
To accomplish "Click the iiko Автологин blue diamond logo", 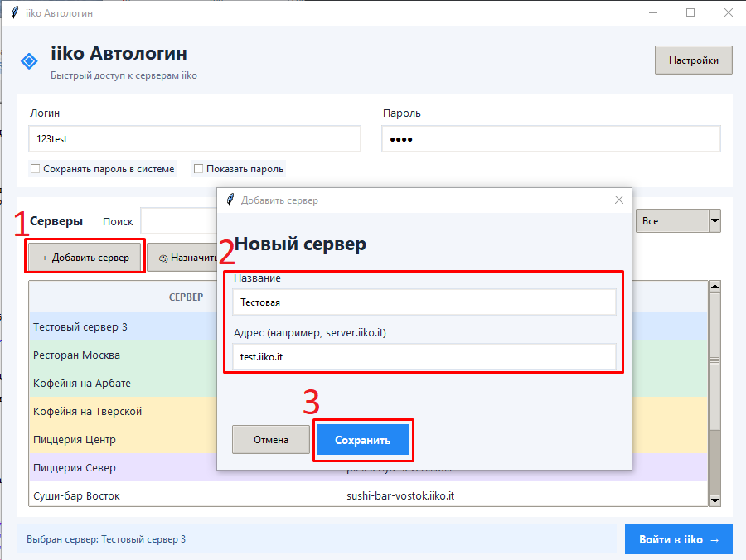I will [29, 60].
